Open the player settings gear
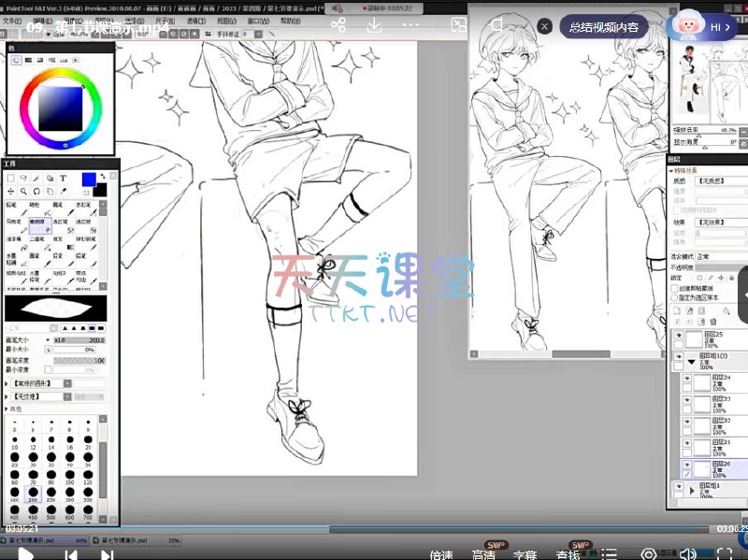The image size is (748, 560). tap(648, 554)
